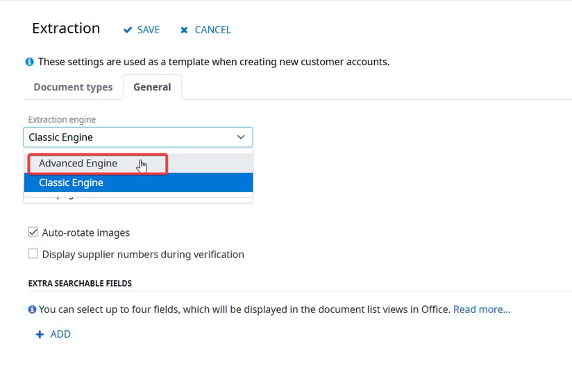Click the Auto-rotate images label text
Image resolution: width=572 pixels, height=392 pixels.
point(86,233)
